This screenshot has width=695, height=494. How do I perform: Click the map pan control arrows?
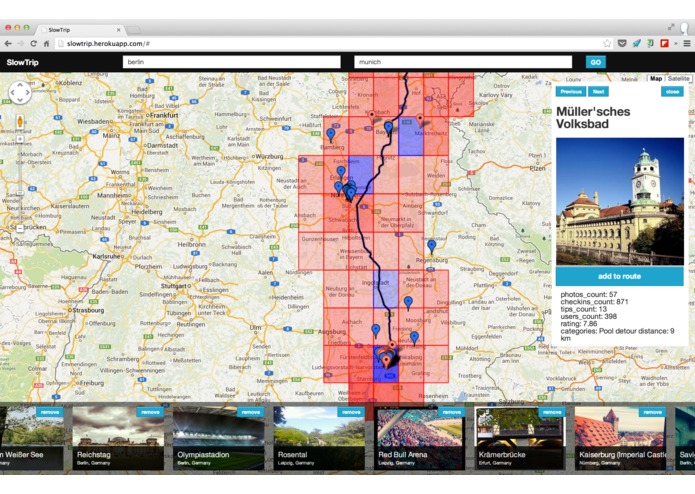tap(20, 93)
